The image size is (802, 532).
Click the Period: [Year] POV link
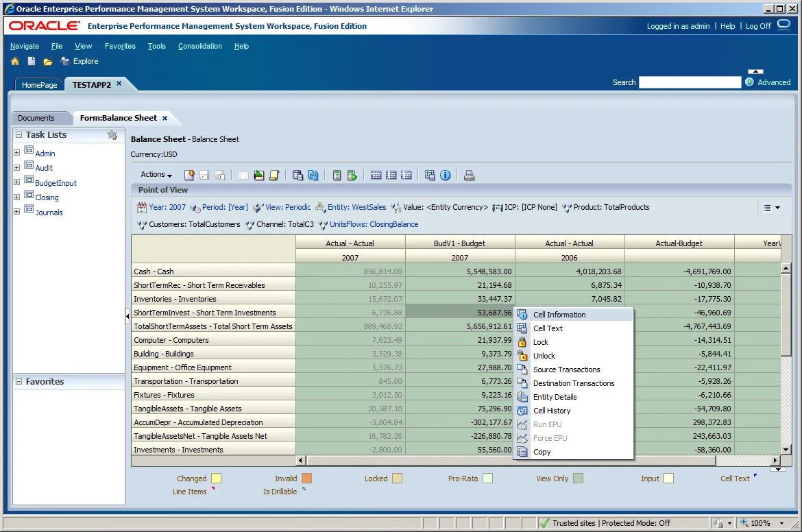pyautogui.click(x=225, y=207)
